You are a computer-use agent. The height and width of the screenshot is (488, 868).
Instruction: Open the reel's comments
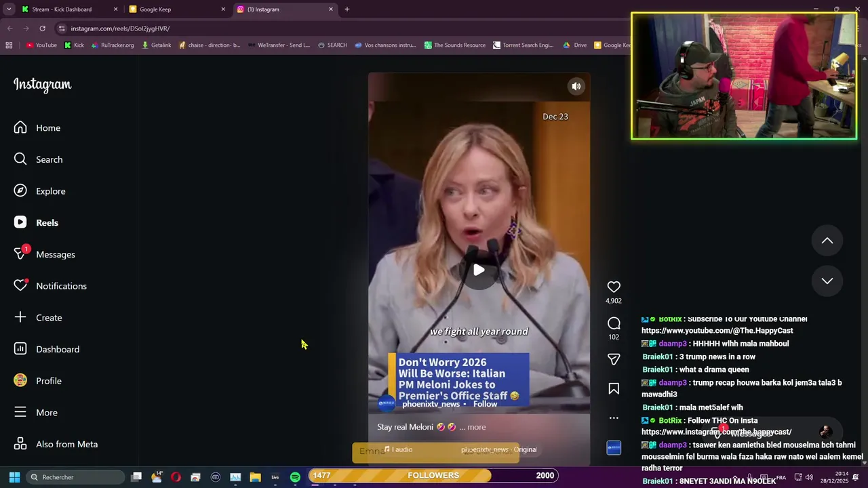coord(614,323)
